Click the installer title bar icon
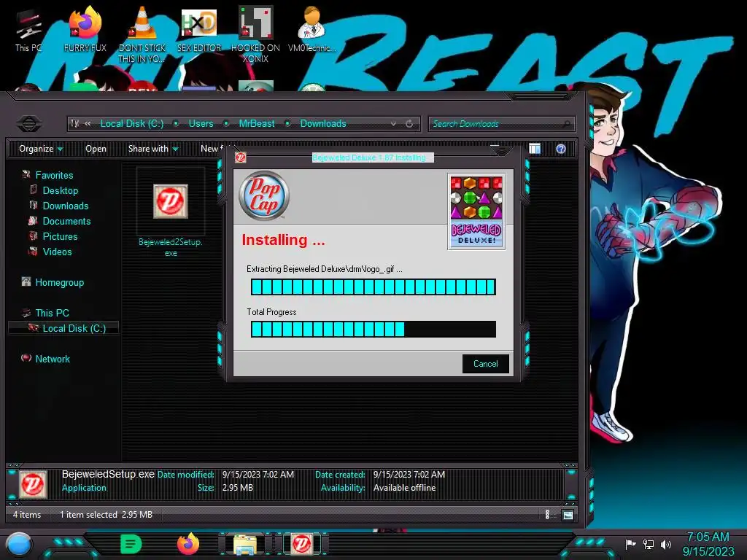Viewport: 747px width, 560px height. [241, 157]
